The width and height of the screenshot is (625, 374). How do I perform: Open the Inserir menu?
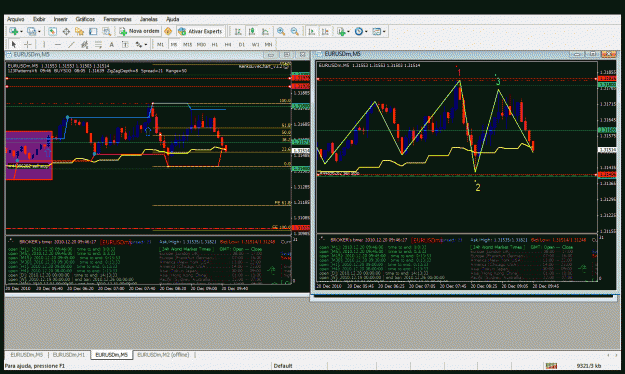coord(61,19)
